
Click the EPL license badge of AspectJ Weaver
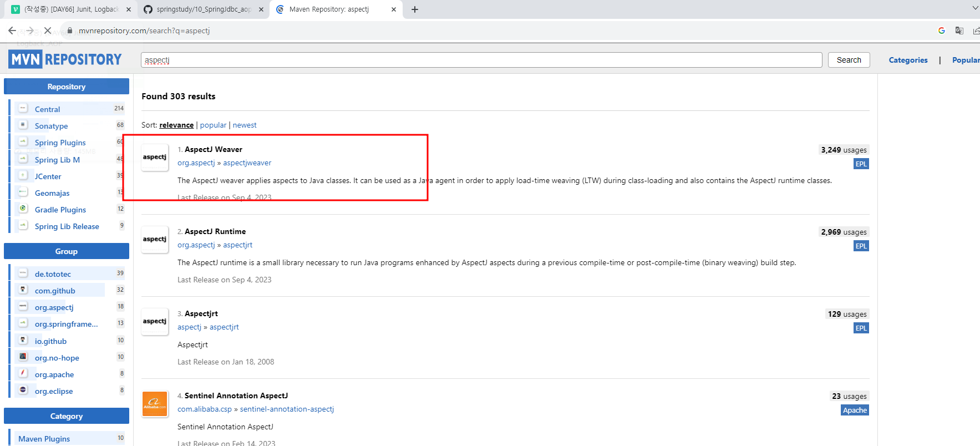pos(861,164)
